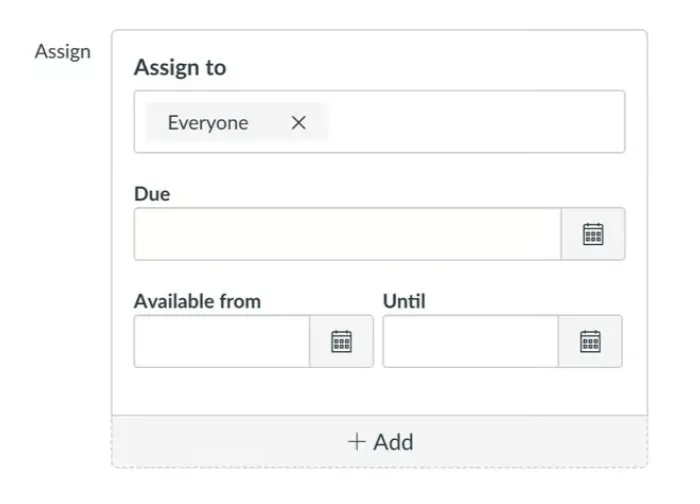Click empty card space below Available from field

tap(250, 391)
